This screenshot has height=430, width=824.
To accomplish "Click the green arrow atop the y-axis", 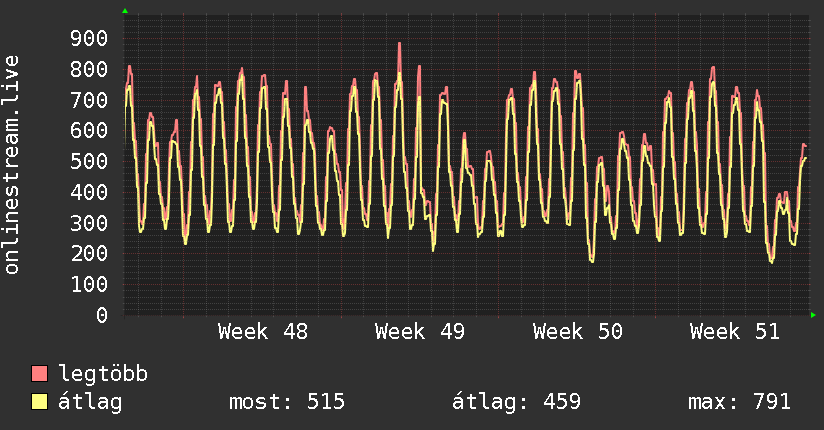I will tap(125, 11).
